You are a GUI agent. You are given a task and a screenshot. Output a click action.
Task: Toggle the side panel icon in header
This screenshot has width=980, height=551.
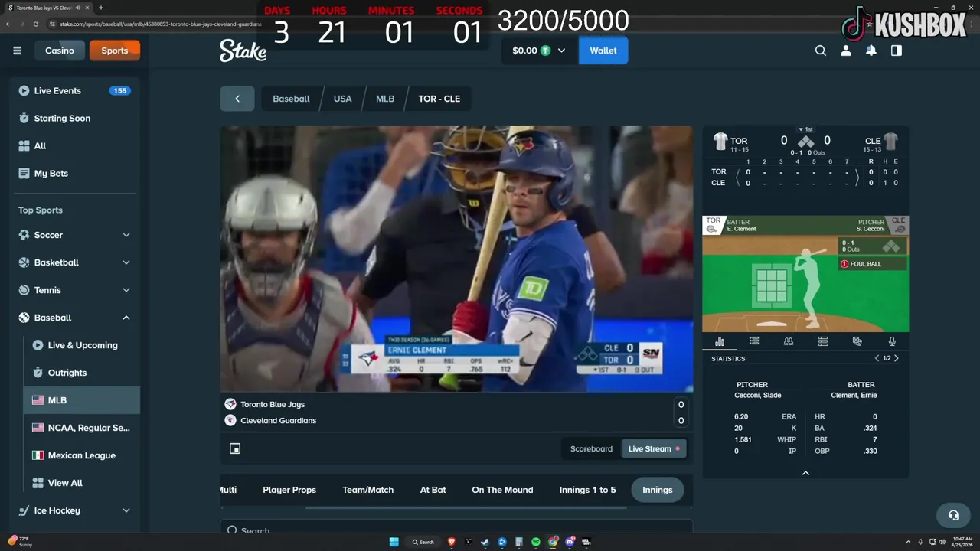tap(897, 51)
